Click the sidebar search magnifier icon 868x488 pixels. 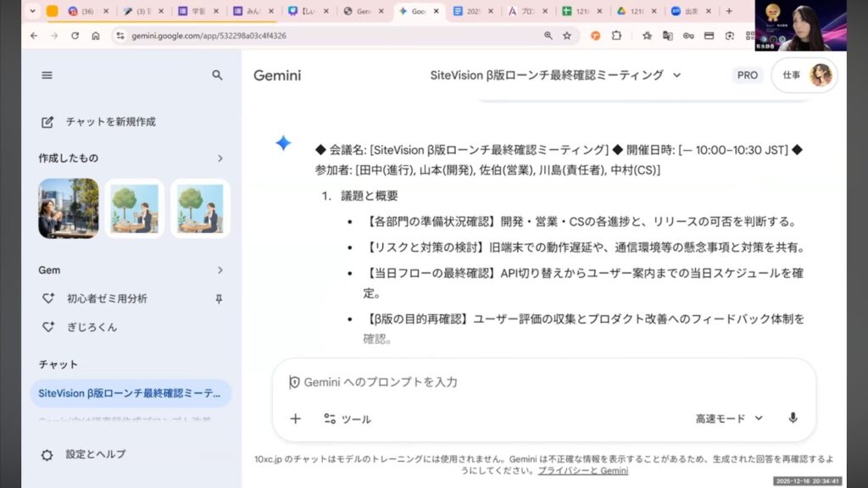tap(217, 75)
